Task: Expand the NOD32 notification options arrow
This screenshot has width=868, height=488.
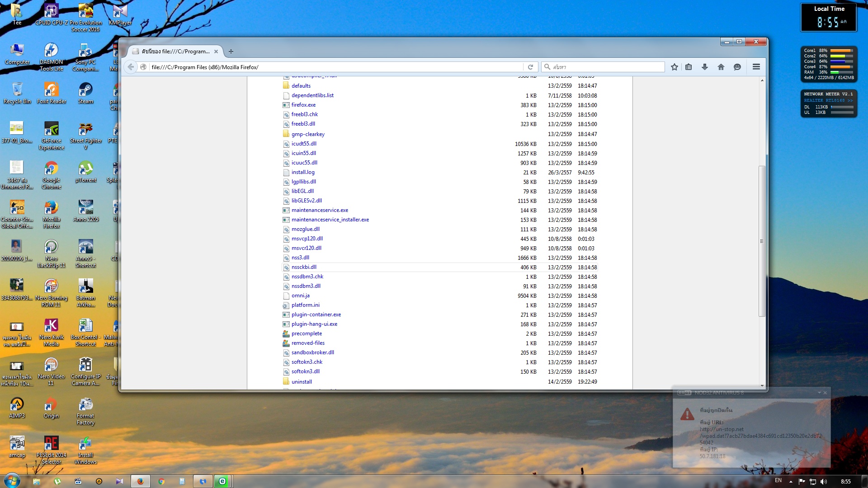Action: (819, 393)
